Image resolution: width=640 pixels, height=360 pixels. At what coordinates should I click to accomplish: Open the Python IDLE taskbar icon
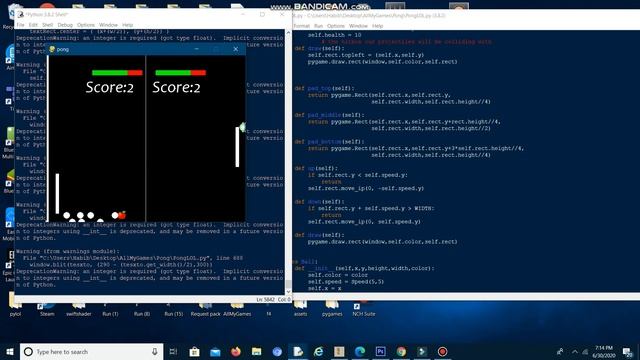tap(298, 351)
